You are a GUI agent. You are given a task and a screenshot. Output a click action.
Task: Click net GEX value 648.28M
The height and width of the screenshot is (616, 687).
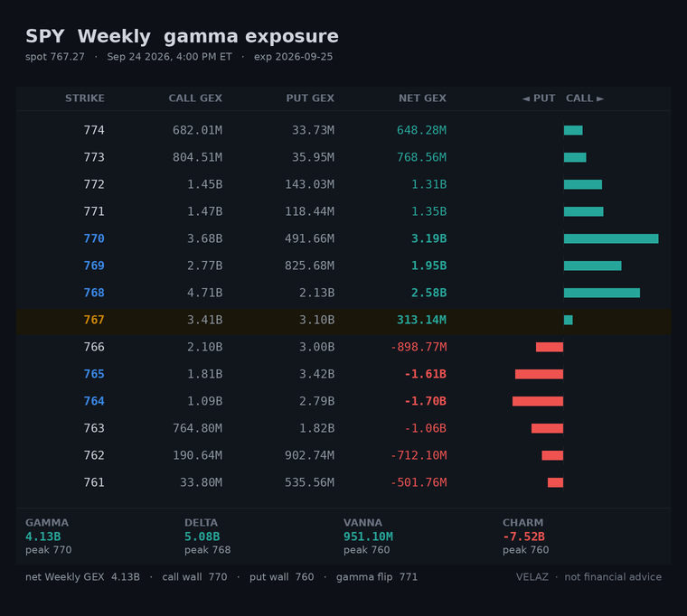pyautogui.click(x=421, y=130)
